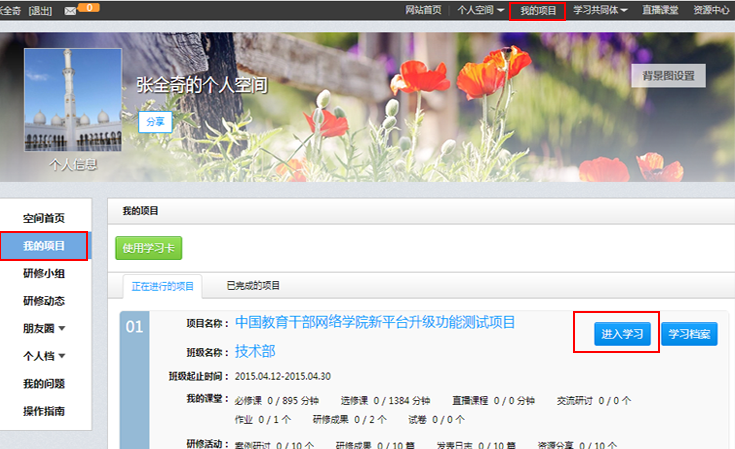The image size is (735, 449).
Task: Select the mosque profile picture thumbnail
Action: point(73,100)
